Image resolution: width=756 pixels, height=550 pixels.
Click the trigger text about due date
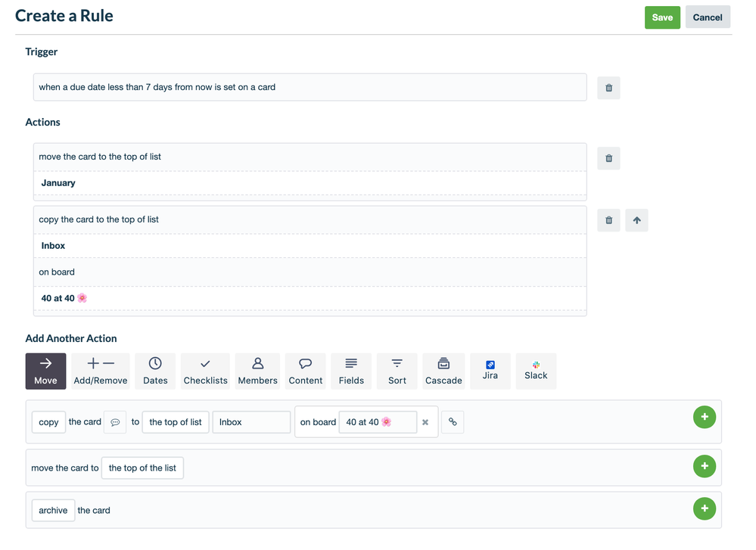[x=157, y=87]
